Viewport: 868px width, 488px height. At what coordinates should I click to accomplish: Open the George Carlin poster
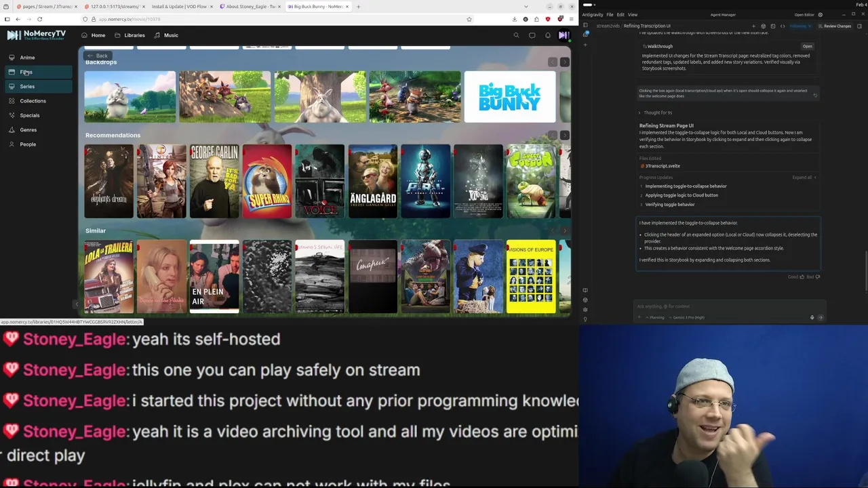tap(214, 181)
